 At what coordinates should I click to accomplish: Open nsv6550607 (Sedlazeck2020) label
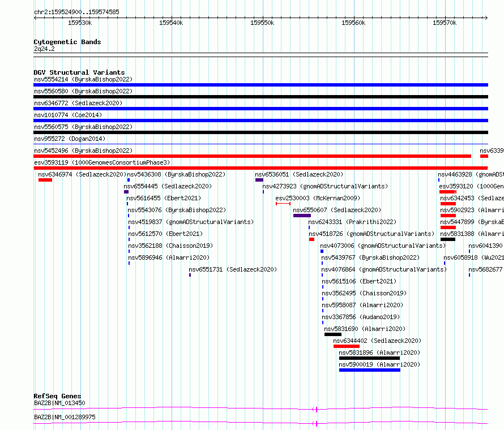click(337, 210)
